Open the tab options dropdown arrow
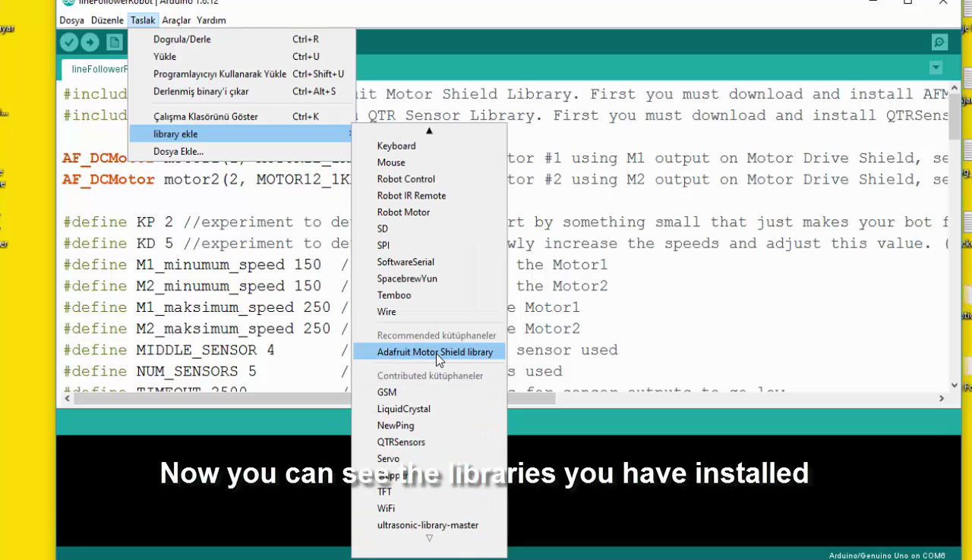This screenshot has height=560, width=972. click(x=936, y=68)
